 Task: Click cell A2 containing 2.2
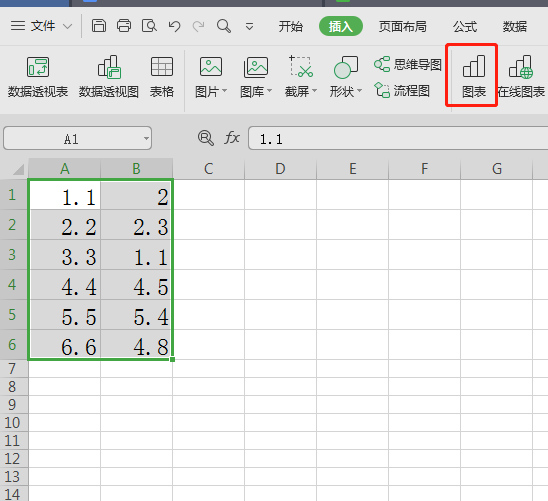click(x=65, y=225)
